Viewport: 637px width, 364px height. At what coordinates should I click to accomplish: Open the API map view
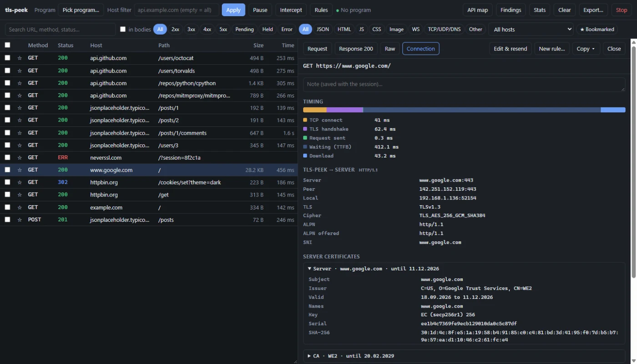[x=478, y=10]
